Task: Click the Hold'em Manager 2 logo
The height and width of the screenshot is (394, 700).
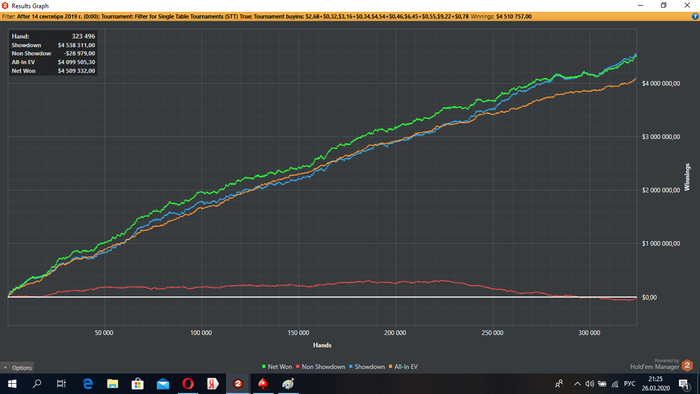Action: point(687,366)
